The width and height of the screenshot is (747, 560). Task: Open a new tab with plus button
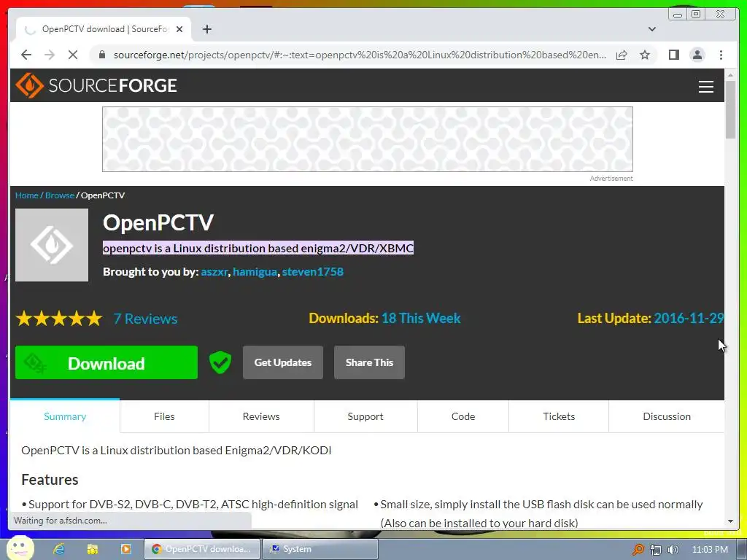click(x=206, y=29)
